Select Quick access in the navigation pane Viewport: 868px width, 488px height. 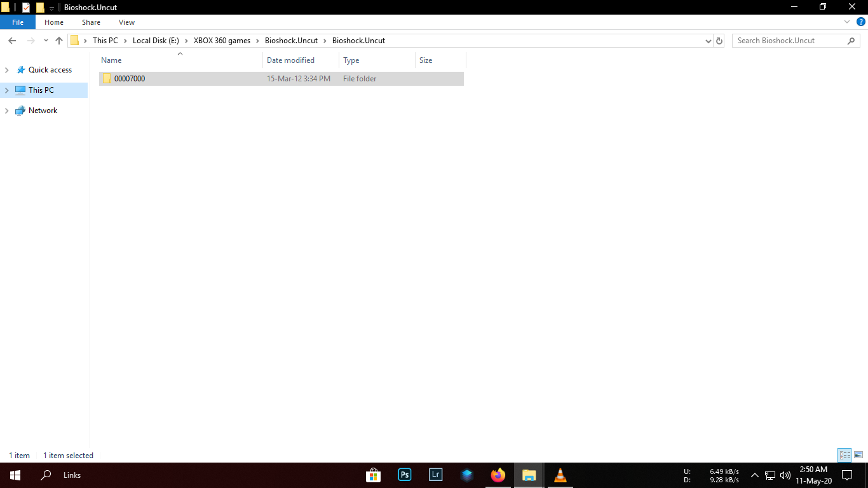[x=50, y=70]
